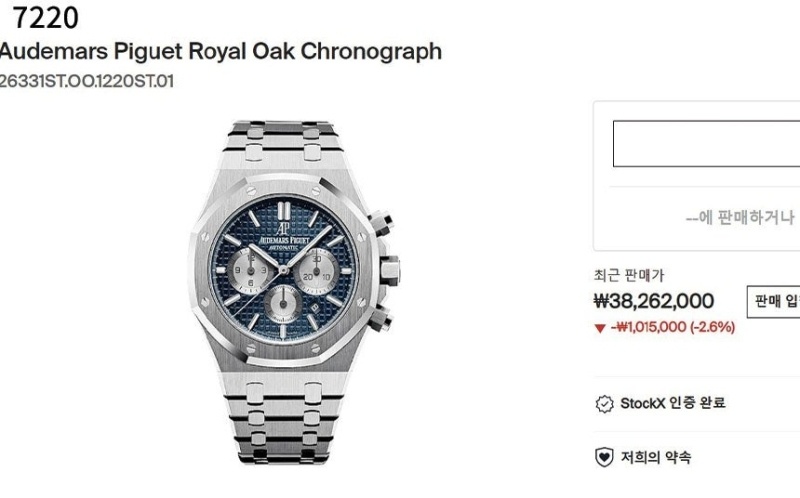Screen dimensions: 800x498
Task: Click the upper chronograph pusher on the watch
Action: (x=379, y=223)
